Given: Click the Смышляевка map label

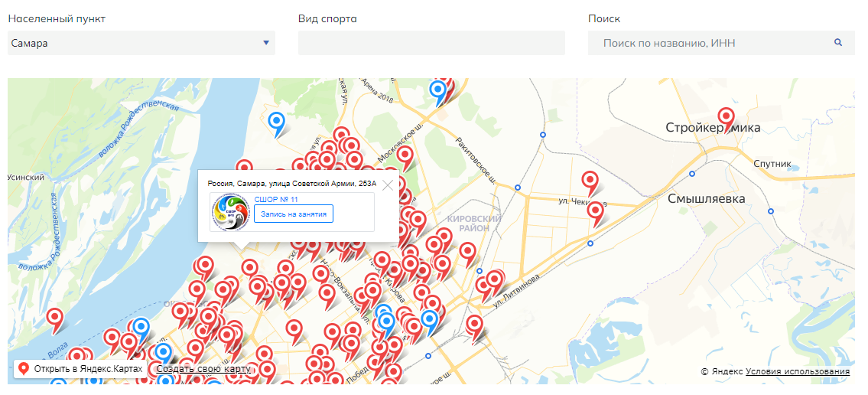Looking at the screenshot, I should 707,199.
